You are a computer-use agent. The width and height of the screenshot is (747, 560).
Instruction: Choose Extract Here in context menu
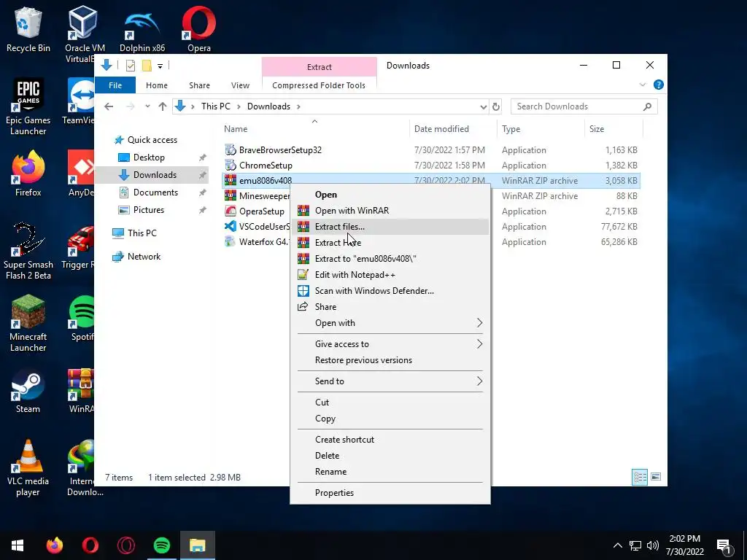click(x=390, y=243)
